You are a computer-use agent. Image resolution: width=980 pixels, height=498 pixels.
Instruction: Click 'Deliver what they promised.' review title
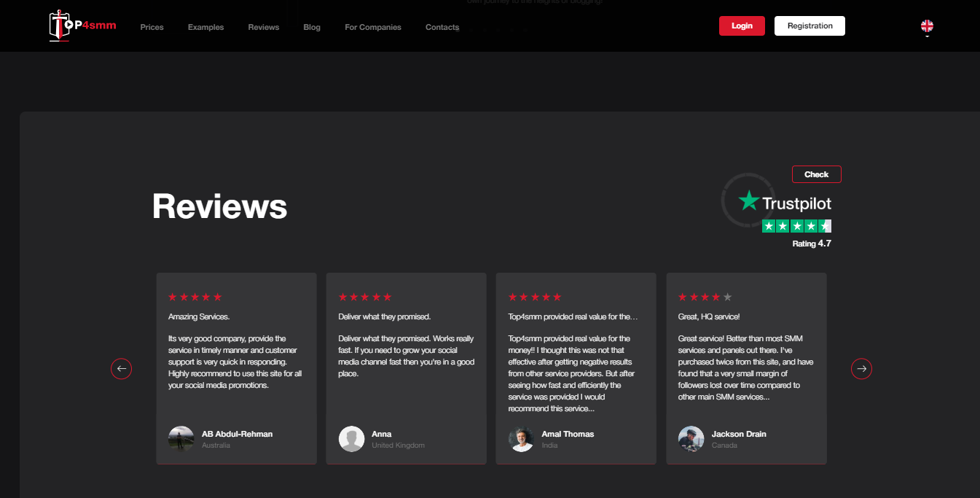[385, 316]
